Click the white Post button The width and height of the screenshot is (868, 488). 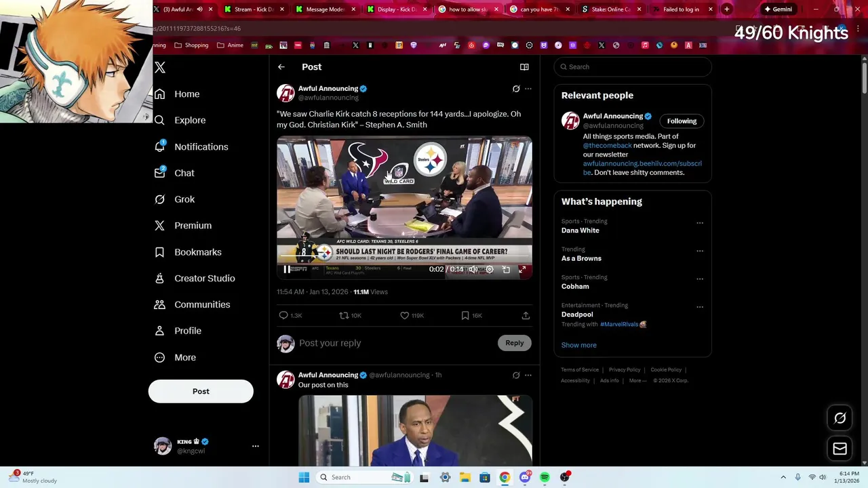pyautogui.click(x=201, y=391)
